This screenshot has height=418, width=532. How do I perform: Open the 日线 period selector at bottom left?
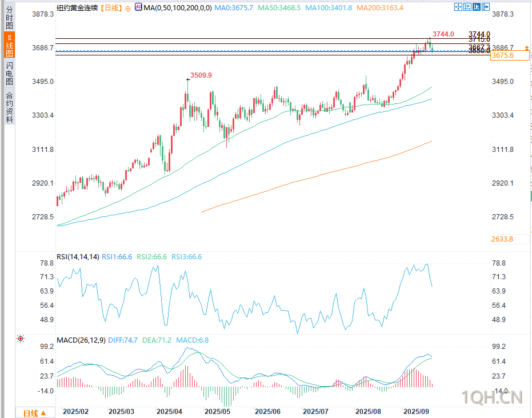coord(35,413)
